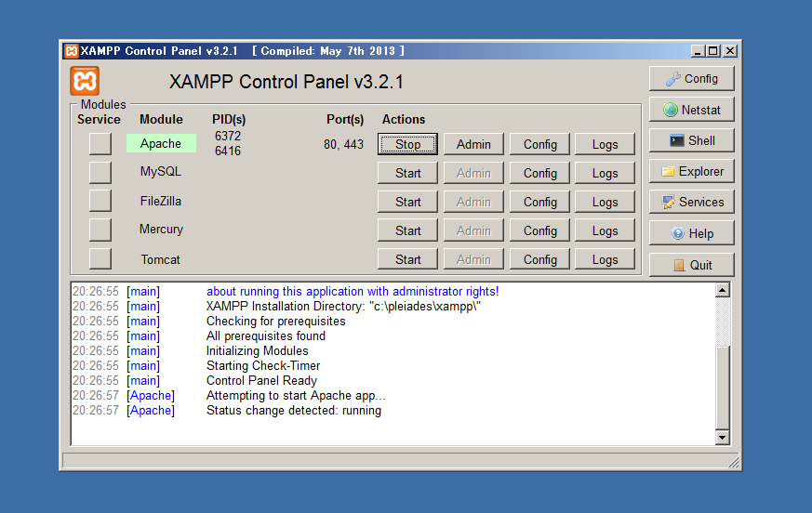Start the Tomcat module
The image size is (812, 513).
[x=407, y=259]
